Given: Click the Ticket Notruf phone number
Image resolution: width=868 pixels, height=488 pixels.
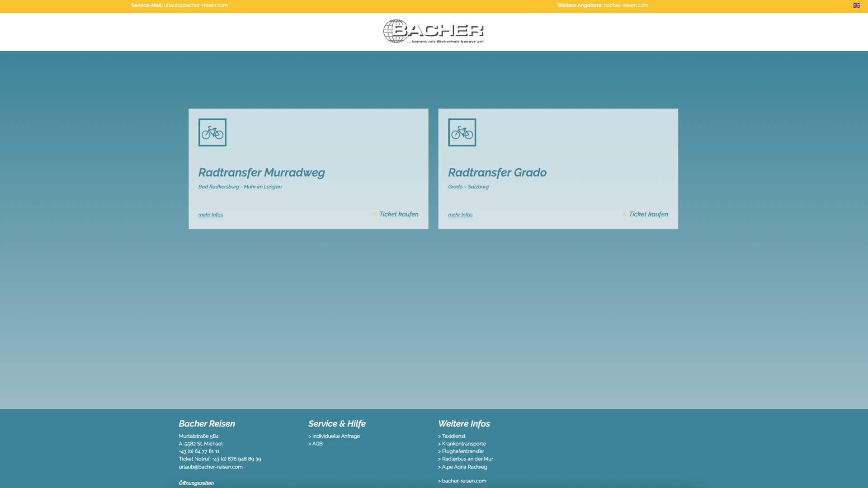Looking at the screenshot, I should (236, 459).
